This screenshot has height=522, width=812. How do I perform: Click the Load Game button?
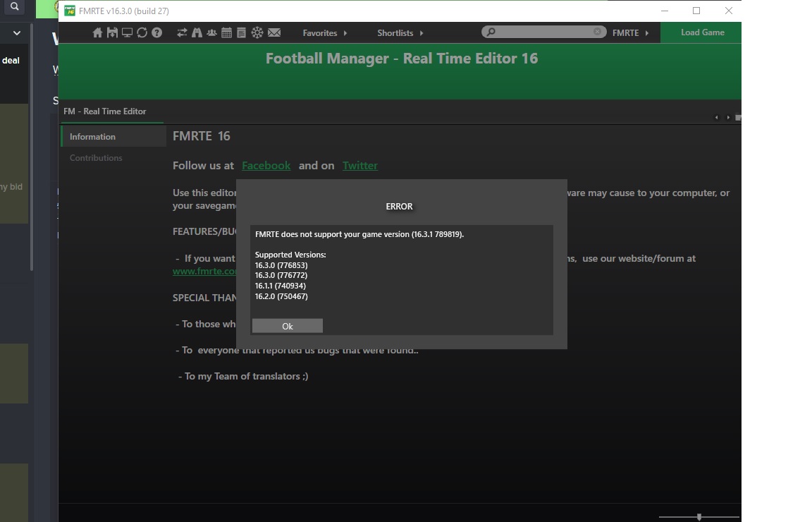(x=701, y=32)
